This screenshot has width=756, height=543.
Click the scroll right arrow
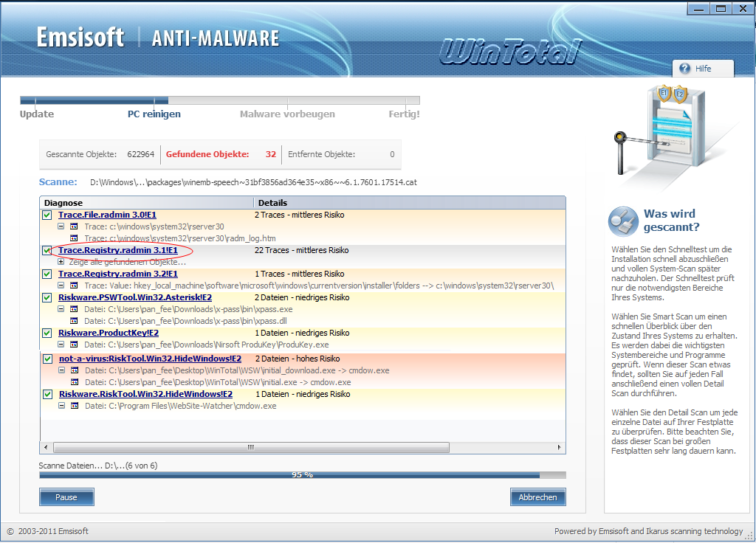[x=559, y=447]
